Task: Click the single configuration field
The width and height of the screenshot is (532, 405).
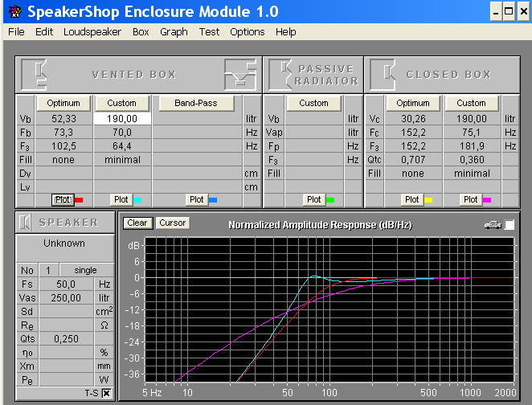Action: coord(86,270)
